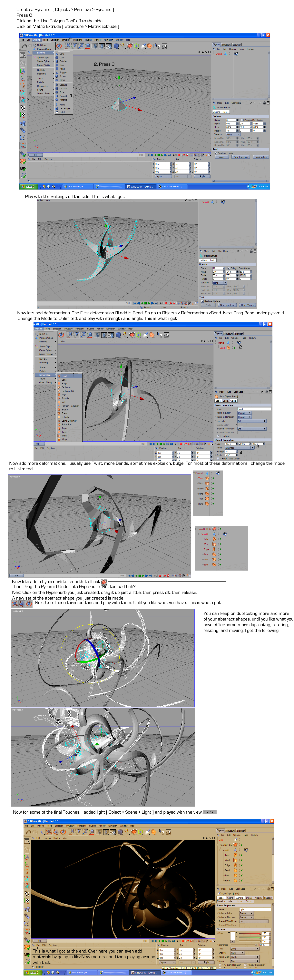Click Cube primitive icon in bottom screenshot toolbar
This screenshot has height=980, width=294.
point(121,832)
